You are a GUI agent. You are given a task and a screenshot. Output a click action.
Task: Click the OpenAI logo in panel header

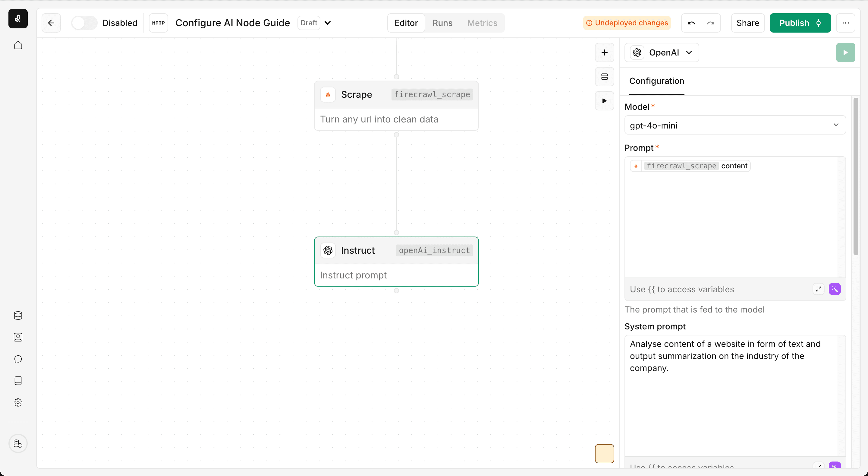point(637,52)
